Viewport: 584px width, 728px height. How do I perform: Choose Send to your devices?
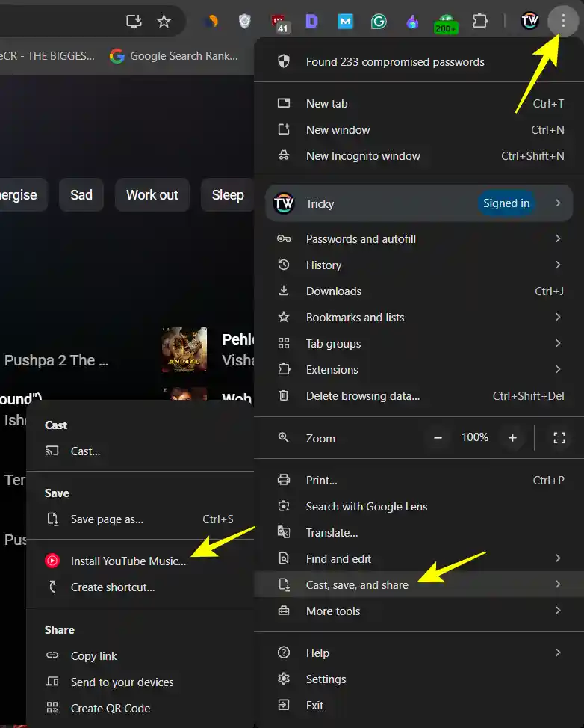(x=140, y=682)
